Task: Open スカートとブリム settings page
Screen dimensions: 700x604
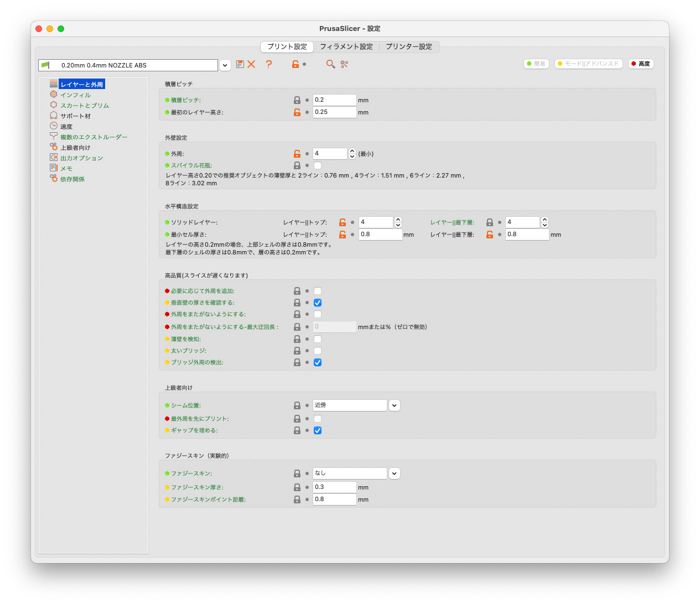Action: pos(85,105)
